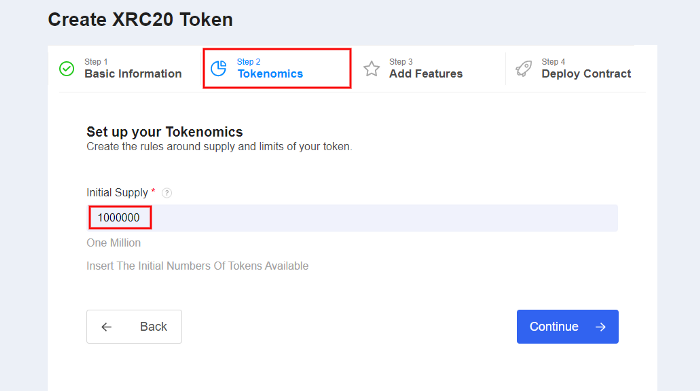The height and width of the screenshot is (391, 700).
Task: Click the green checkmark icon for Step 1
Action: coord(67,69)
